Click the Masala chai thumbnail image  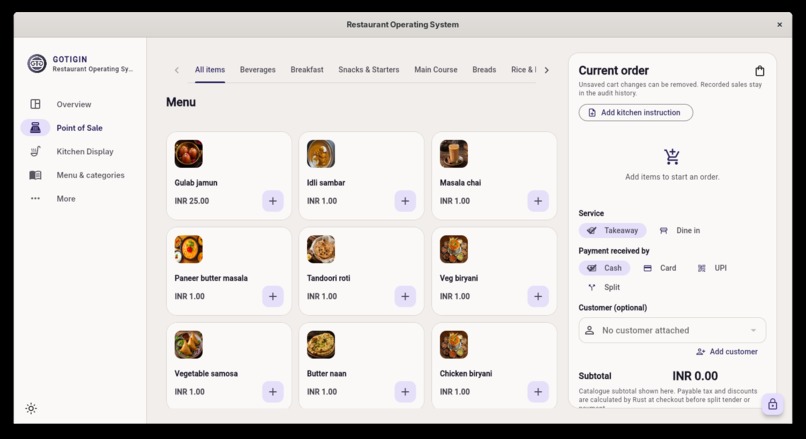[x=454, y=154]
